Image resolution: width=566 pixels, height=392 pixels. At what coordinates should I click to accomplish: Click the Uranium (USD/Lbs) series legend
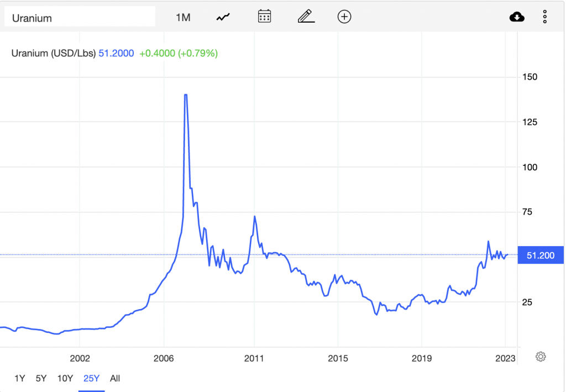[54, 53]
